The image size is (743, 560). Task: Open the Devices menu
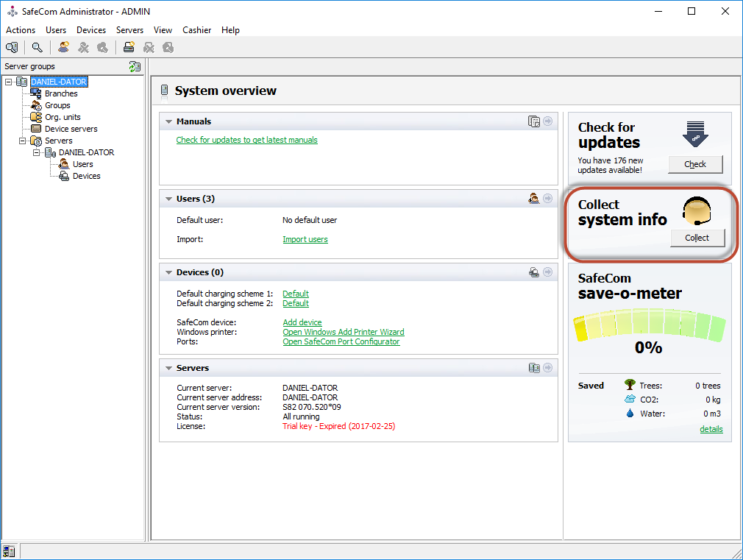[91, 30]
